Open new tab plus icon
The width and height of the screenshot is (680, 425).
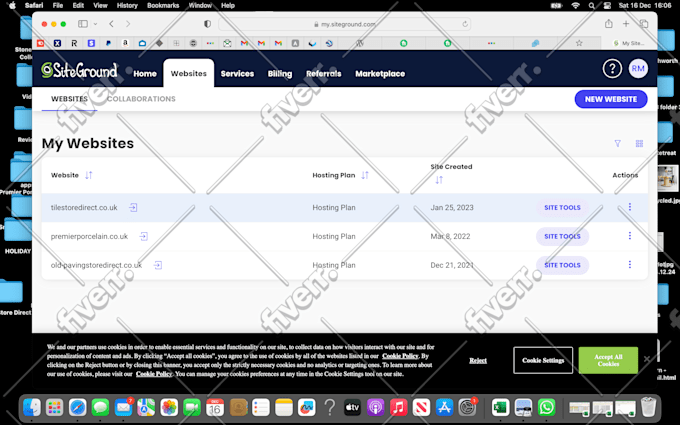pos(626,24)
